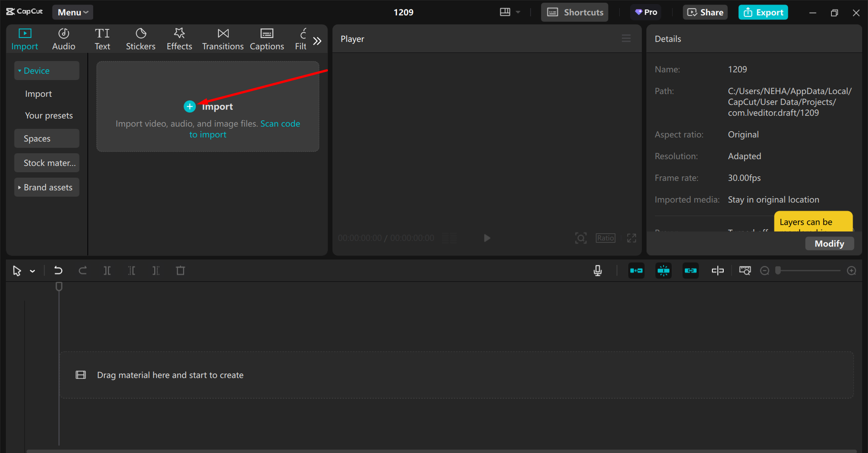This screenshot has width=868, height=453.
Task: Click the Layers can be tooltip
Action: point(813,222)
